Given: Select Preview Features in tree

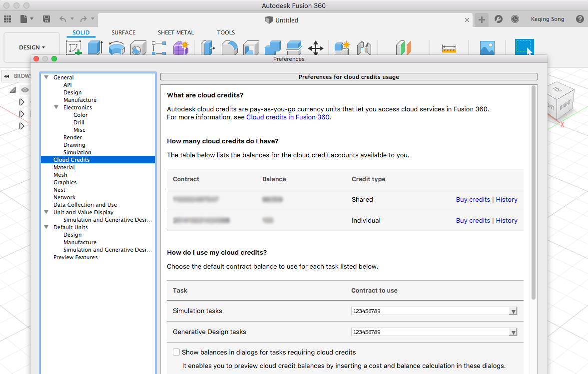Looking at the screenshot, I should coord(75,257).
